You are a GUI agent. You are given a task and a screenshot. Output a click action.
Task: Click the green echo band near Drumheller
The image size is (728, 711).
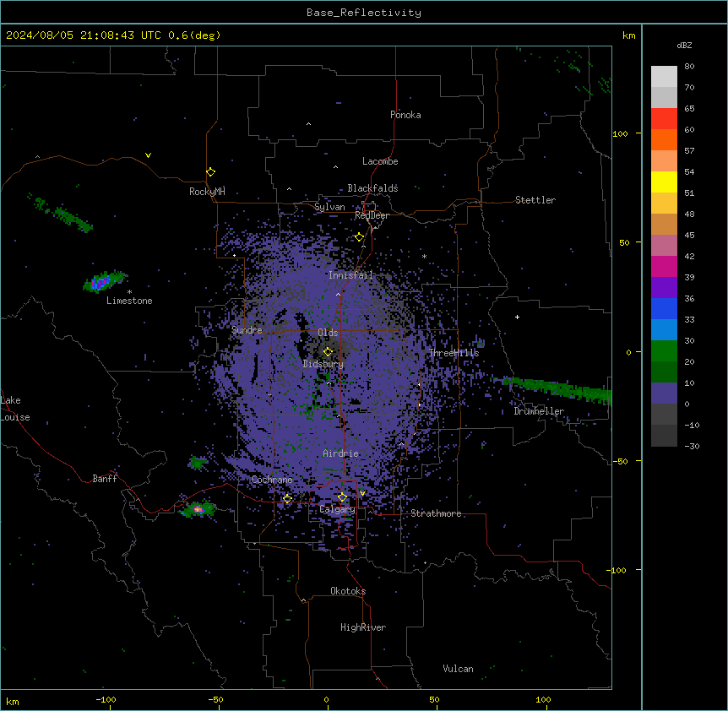coord(557,388)
